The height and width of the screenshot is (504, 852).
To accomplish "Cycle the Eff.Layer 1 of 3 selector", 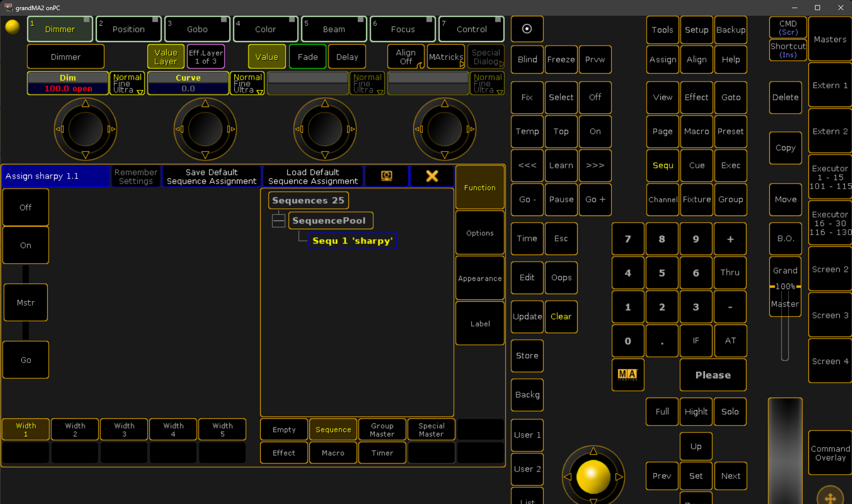I will coord(205,56).
